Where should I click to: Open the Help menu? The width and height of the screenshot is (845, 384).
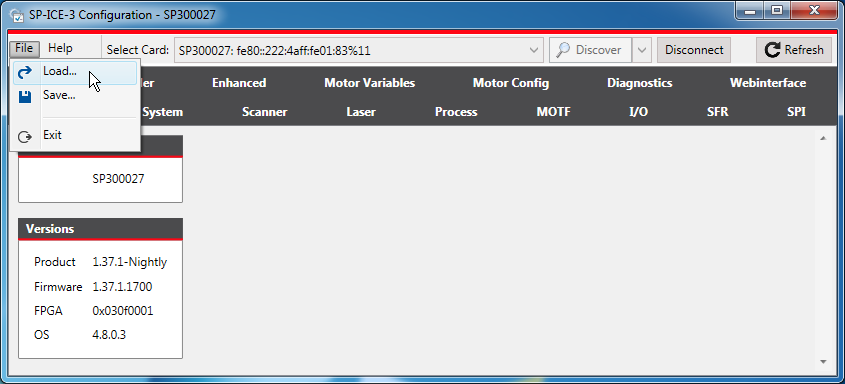[60, 48]
